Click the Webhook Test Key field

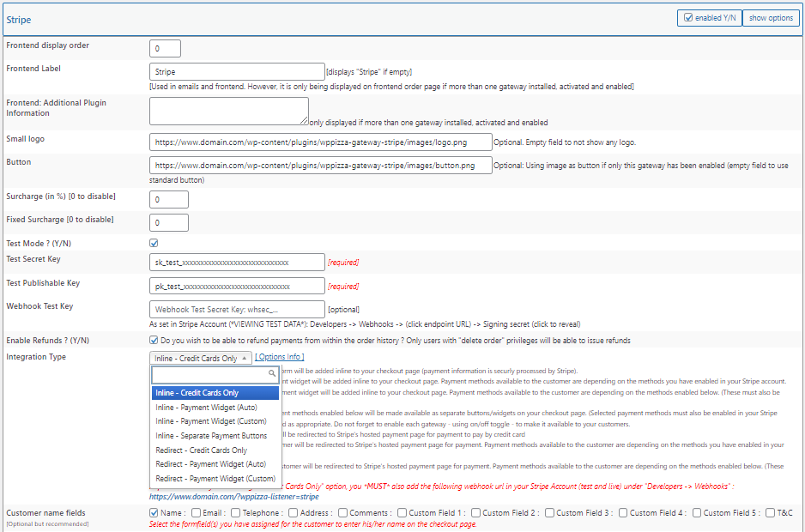pos(237,309)
